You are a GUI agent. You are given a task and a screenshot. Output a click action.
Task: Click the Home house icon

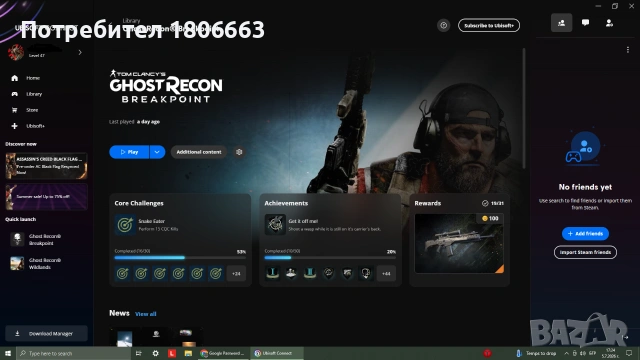15,78
